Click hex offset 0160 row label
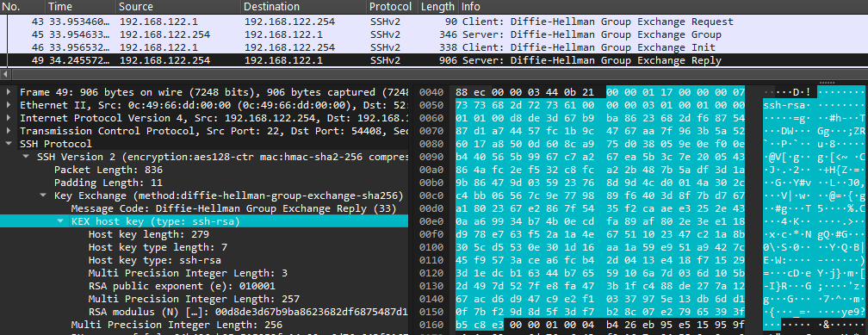Viewport: 868px width, 335px height. pos(431,325)
